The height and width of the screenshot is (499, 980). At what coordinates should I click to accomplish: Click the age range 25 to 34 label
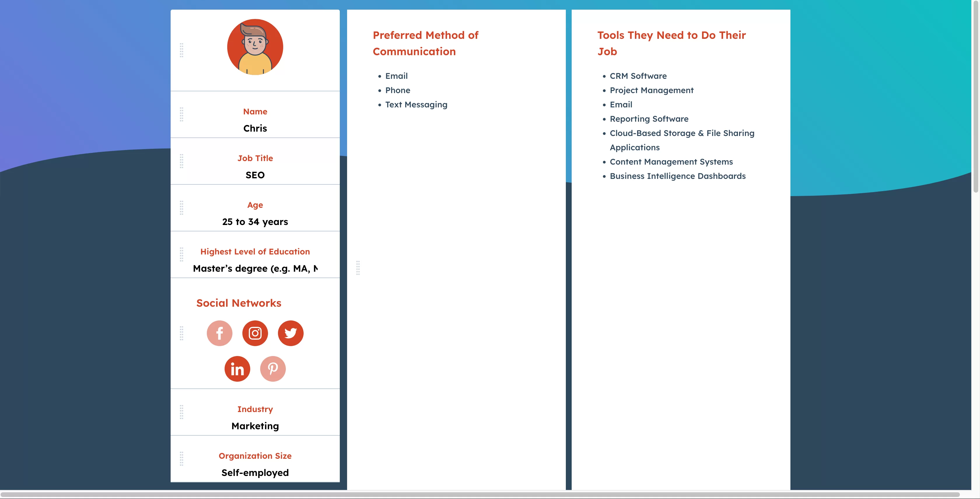pos(255,221)
